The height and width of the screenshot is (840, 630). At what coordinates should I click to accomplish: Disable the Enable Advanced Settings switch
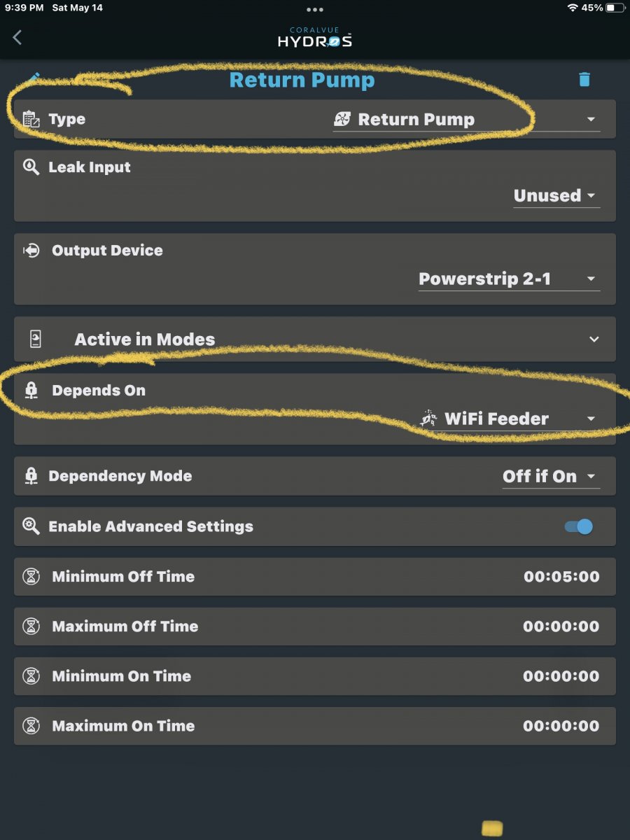(579, 526)
